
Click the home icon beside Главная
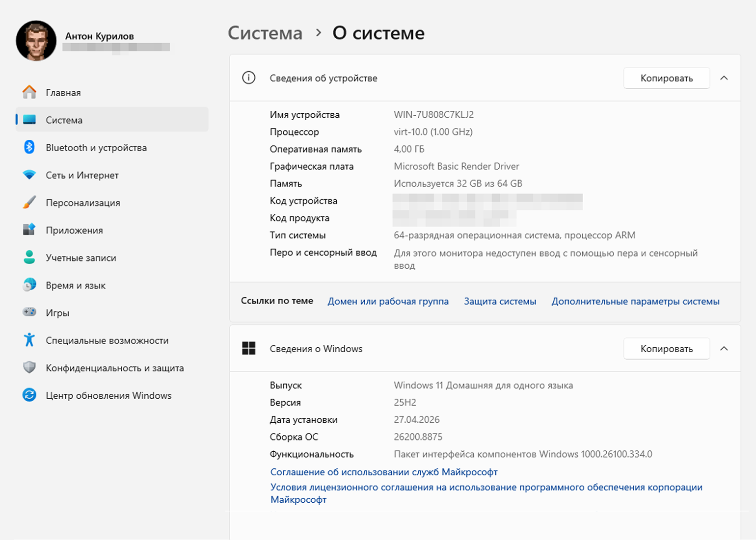pyautogui.click(x=29, y=92)
